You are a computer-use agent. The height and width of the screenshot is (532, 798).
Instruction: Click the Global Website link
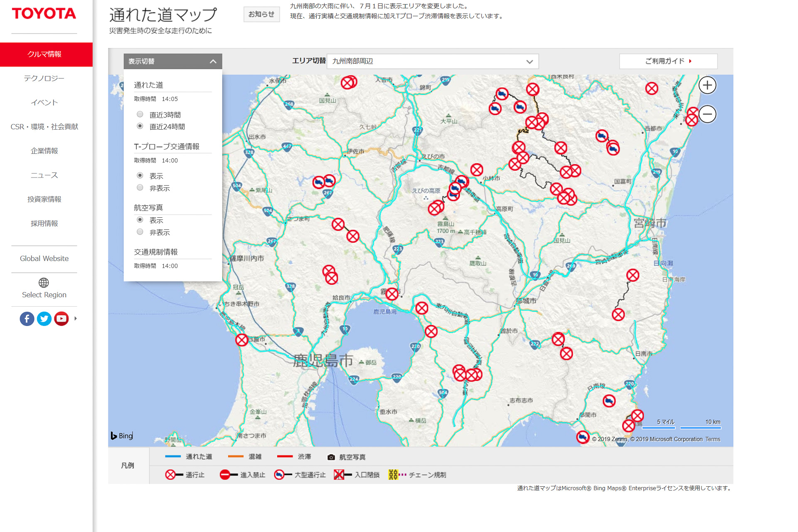pos(44,259)
